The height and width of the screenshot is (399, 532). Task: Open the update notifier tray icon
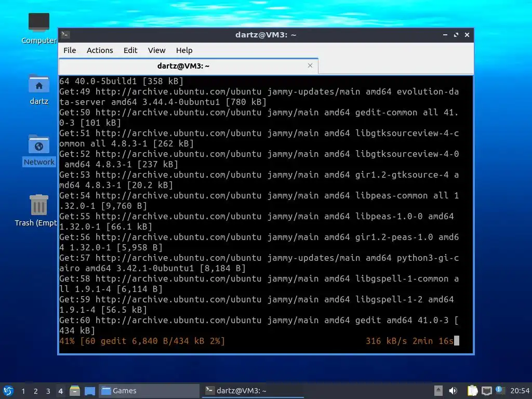(499, 390)
